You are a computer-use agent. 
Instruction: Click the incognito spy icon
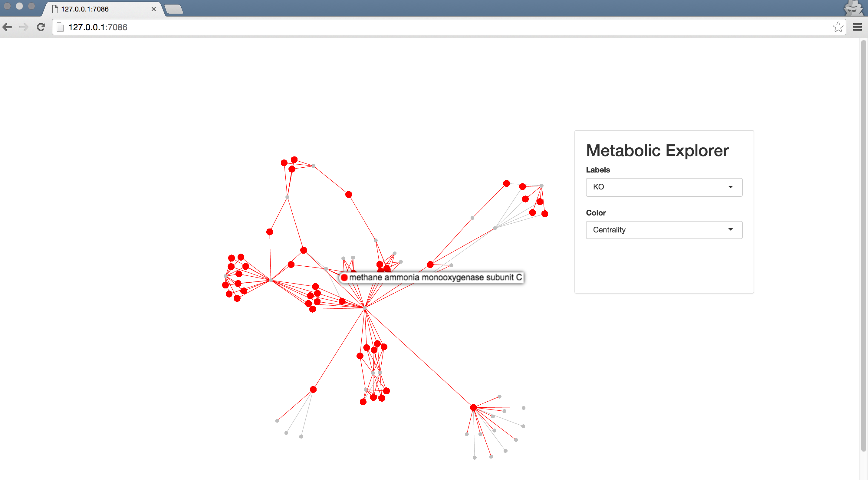[853, 8]
